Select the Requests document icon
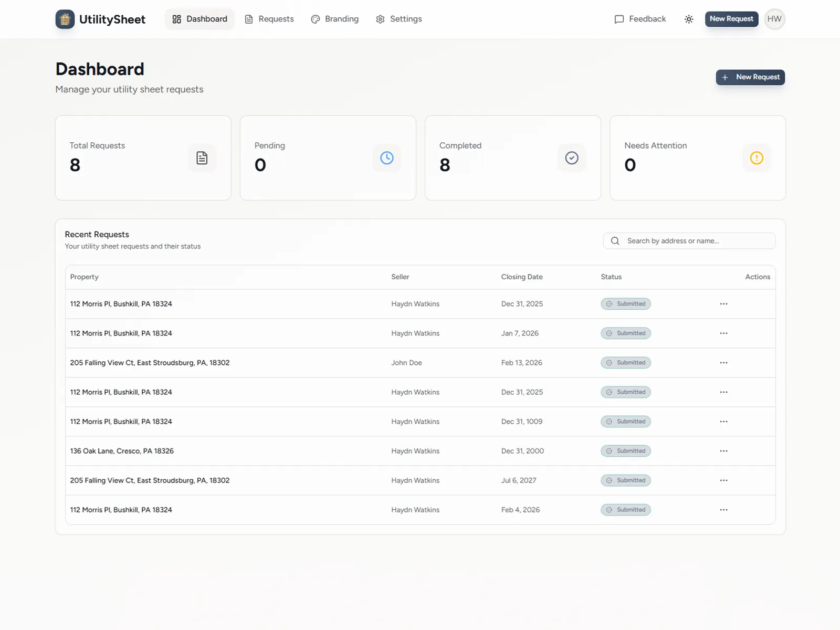This screenshot has width=840, height=630. click(249, 19)
